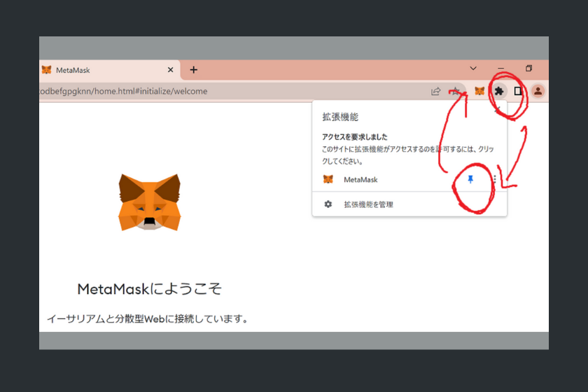The width and height of the screenshot is (588, 392).
Task: Bookmark this page with the star icon
Action: [455, 91]
